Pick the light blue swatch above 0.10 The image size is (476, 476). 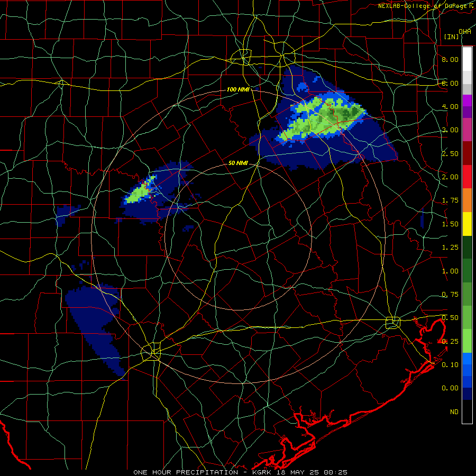(467, 359)
